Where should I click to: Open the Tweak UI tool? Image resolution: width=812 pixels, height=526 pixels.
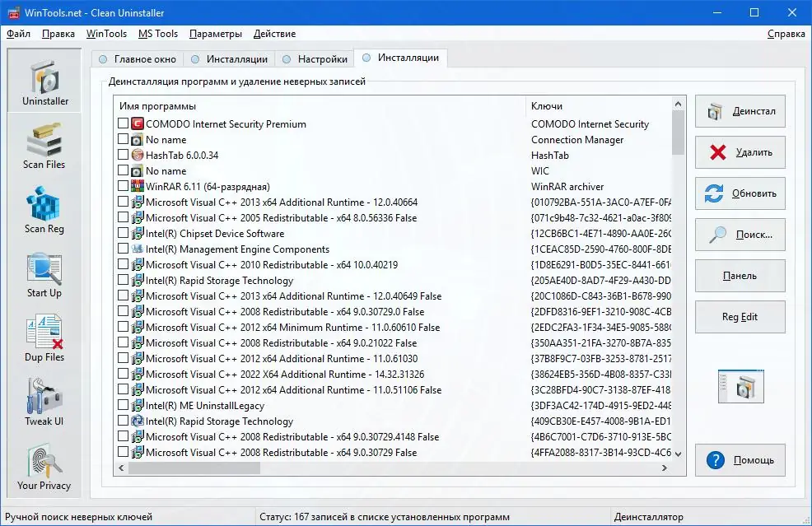click(x=44, y=402)
